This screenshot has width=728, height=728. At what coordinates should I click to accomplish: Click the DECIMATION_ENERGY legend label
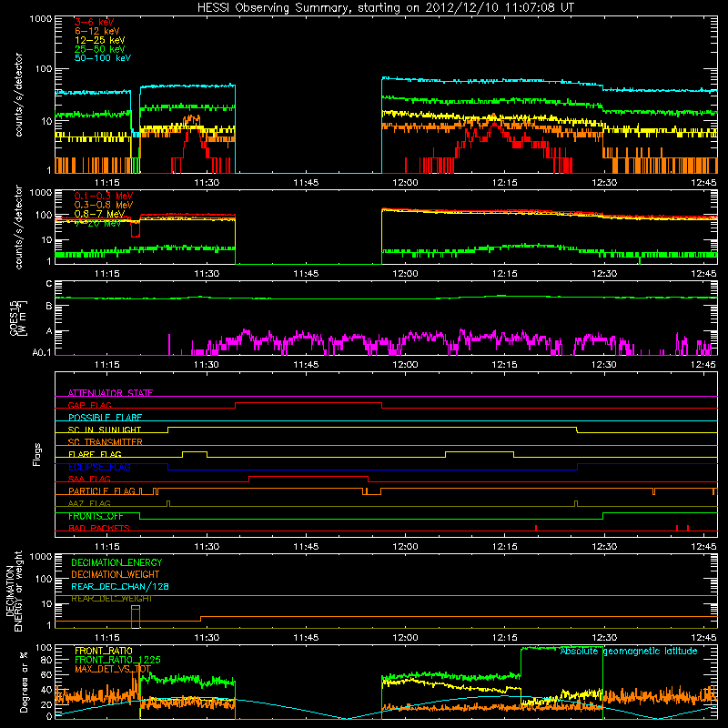pos(116,562)
